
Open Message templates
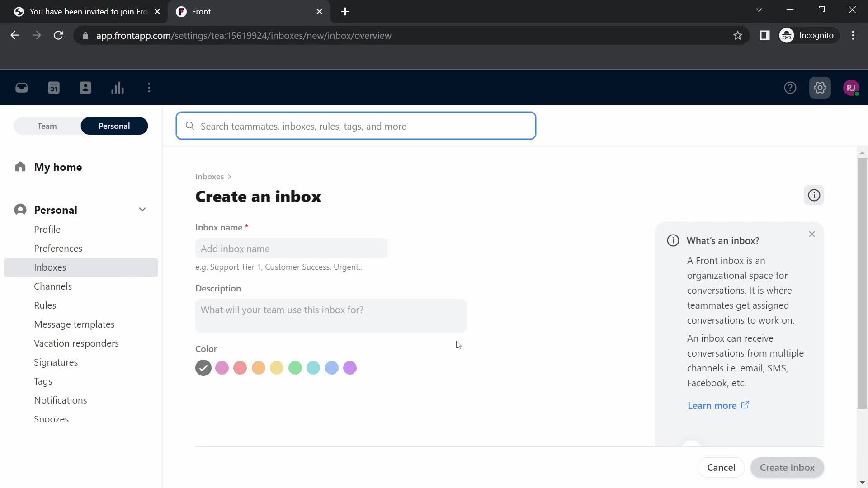point(74,324)
